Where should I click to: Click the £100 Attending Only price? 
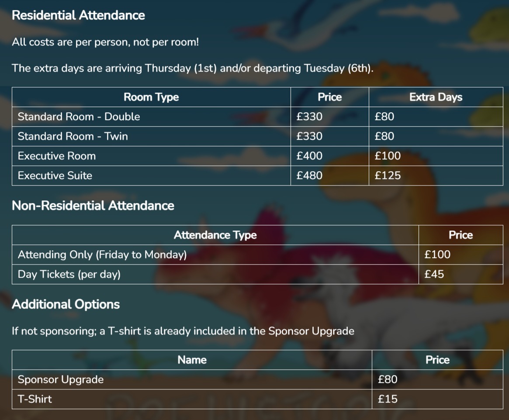[x=437, y=255]
